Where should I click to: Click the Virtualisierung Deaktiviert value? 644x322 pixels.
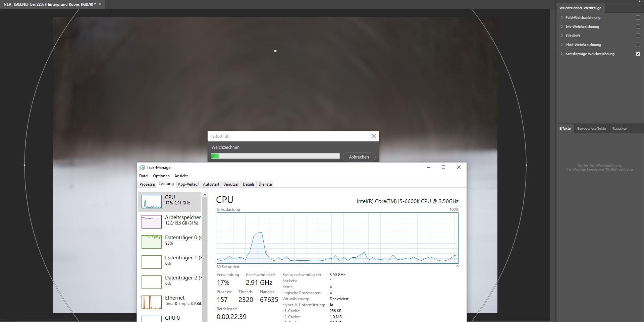tap(339, 299)
